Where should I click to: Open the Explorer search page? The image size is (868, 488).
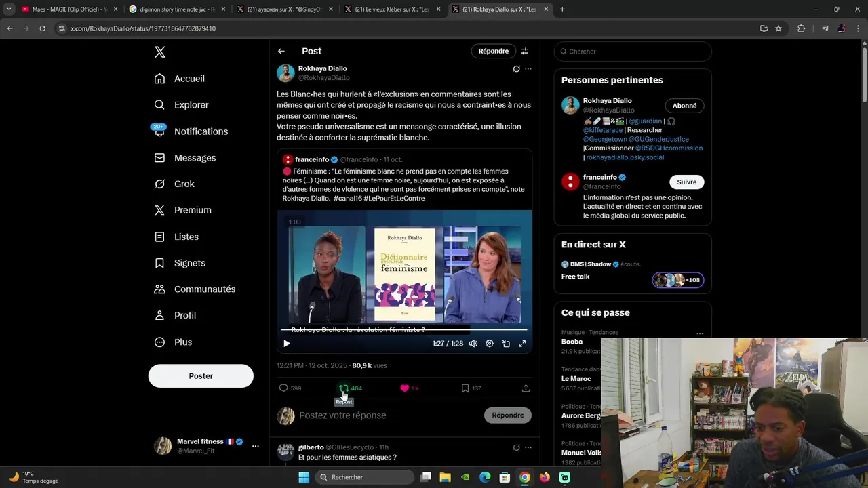pyautogui.click(x=181, y=105)
